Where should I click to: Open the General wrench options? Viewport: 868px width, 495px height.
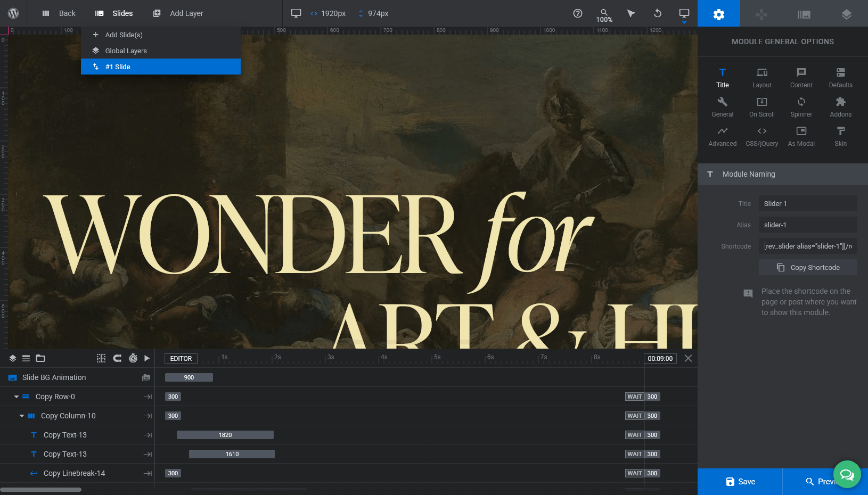click(723, 107)
